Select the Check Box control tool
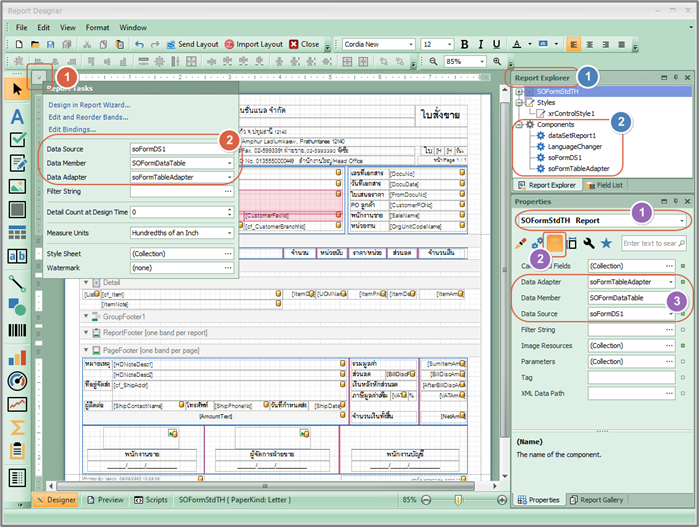 17,140
